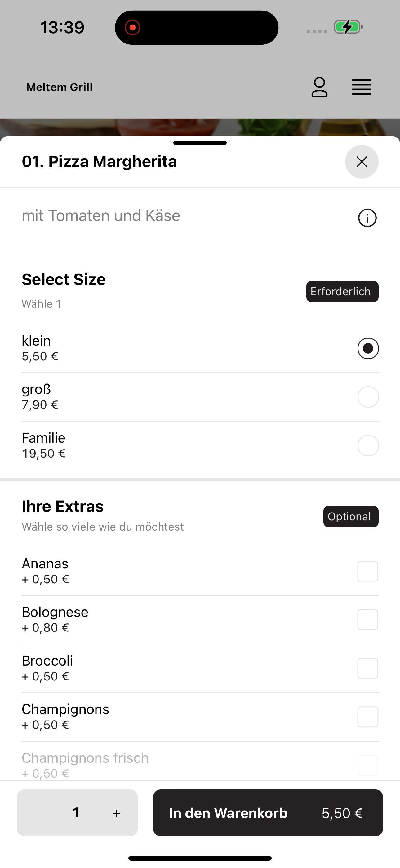Viewport: 400px width, 868px height.
Task: Show product info via the i icon
Action: 367,218
